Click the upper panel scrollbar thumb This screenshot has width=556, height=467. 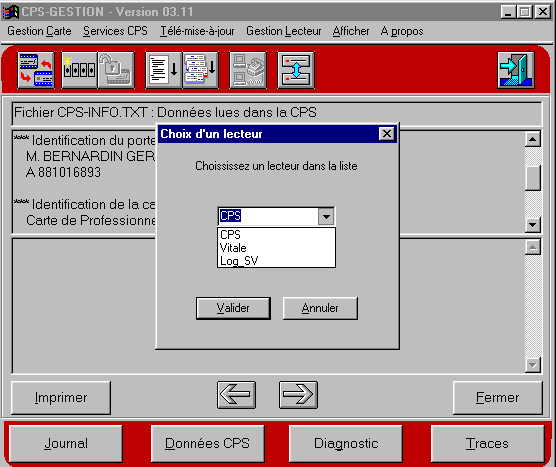pos(533,178)
